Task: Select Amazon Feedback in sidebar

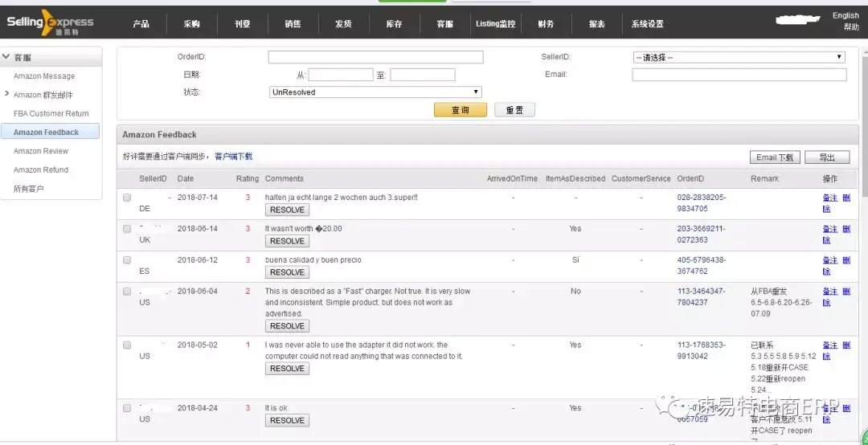Action: [50, 132]
